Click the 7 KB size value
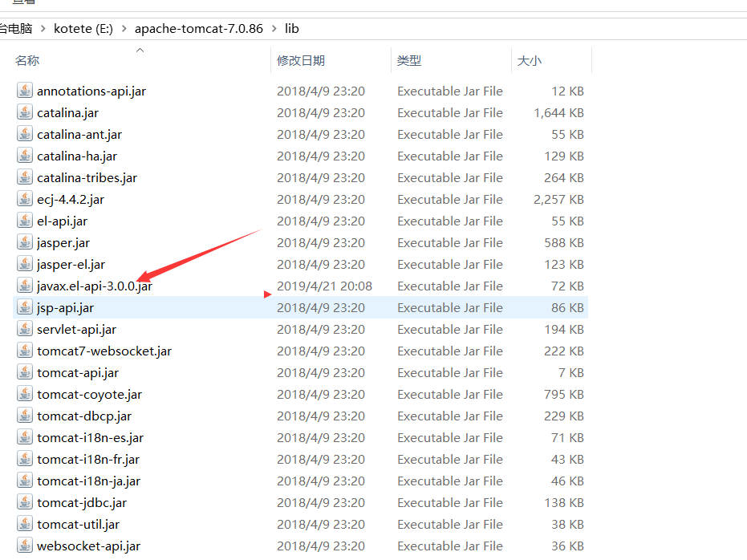This screenshot has height=560, width=747. tap(570, 373)
